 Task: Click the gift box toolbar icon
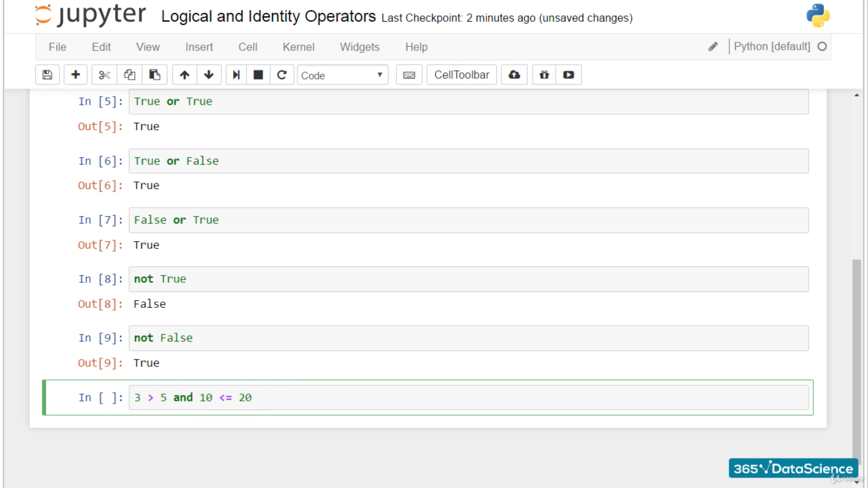(544, 75)
